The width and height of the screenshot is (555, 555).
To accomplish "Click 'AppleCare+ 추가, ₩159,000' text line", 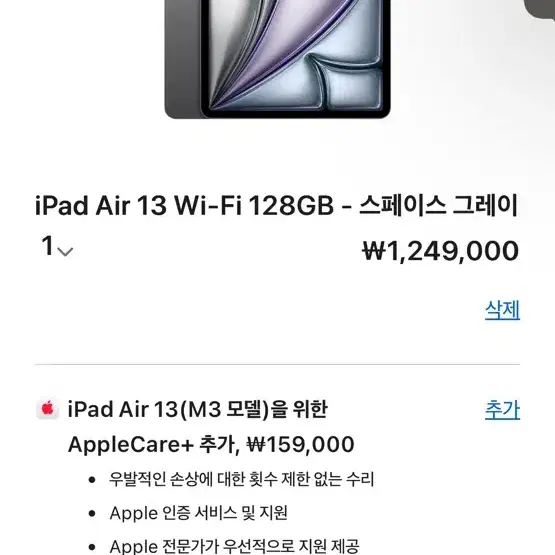I will coord(211,445).
